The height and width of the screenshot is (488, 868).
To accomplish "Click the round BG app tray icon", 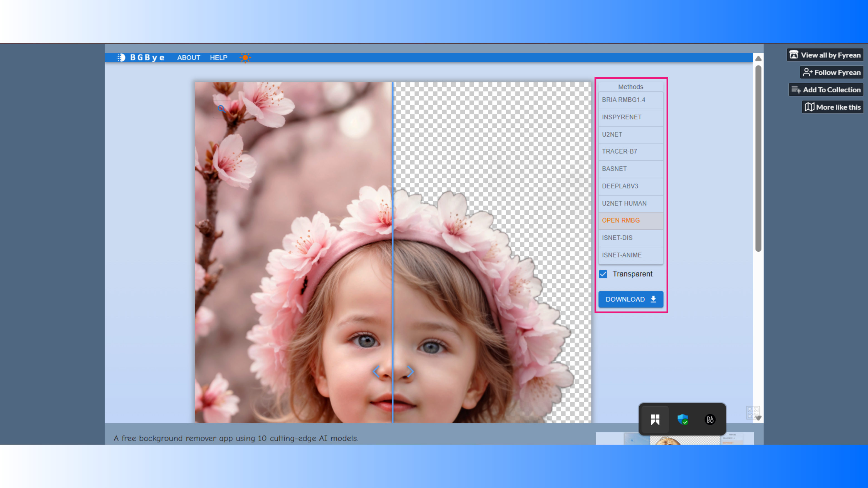I will [x=710, y=419].
